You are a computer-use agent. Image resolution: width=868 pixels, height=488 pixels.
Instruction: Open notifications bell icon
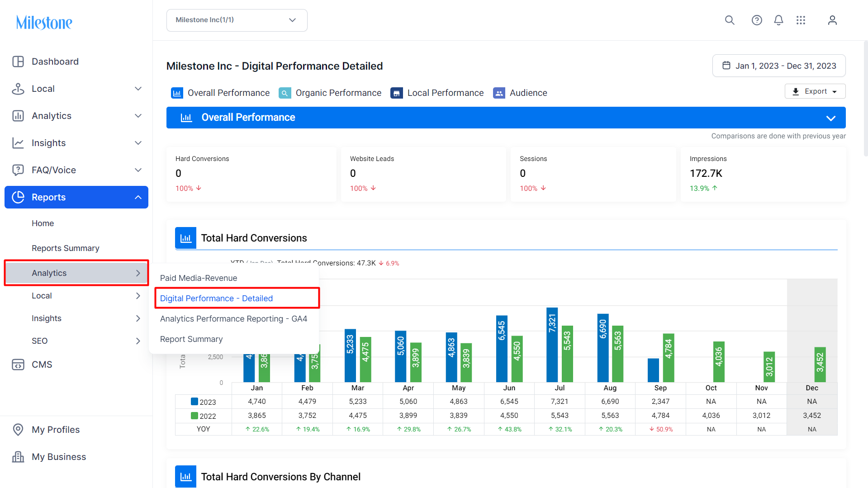778,20
